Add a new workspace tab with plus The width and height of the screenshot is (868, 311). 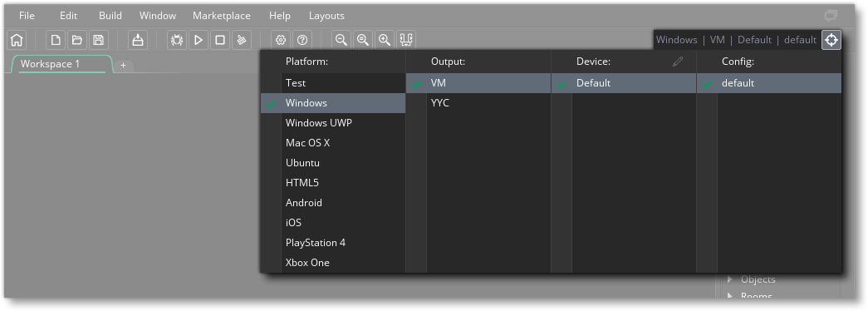pyautogui.click(x=124, y=66)
